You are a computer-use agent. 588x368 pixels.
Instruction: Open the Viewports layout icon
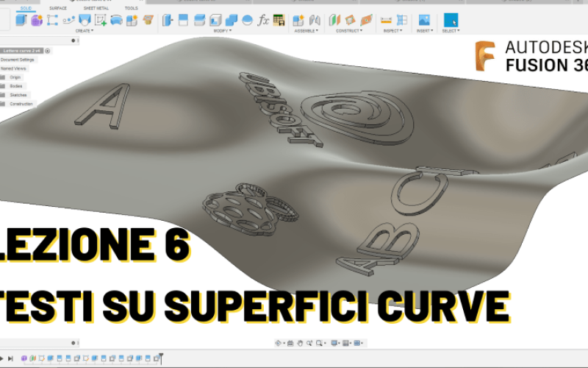coord(358,343)
